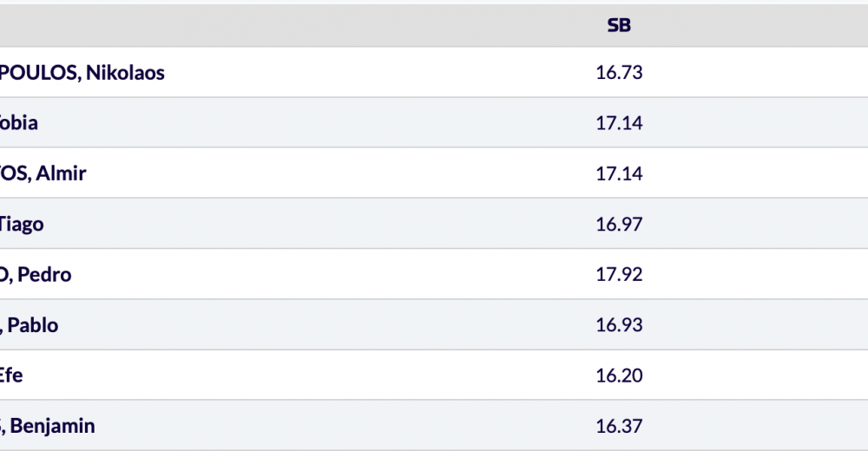Click empty header area right of SB

pos(764,25)
